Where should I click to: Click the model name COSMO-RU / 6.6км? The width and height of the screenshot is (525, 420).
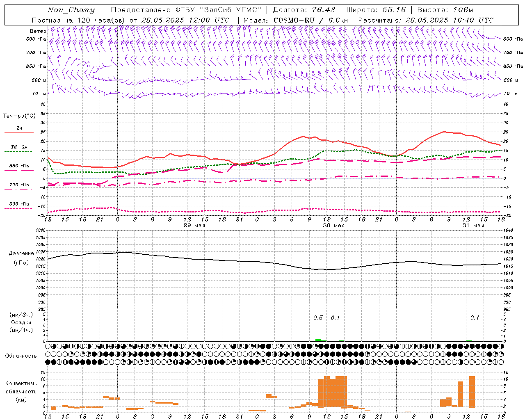(x=311, y=20)
